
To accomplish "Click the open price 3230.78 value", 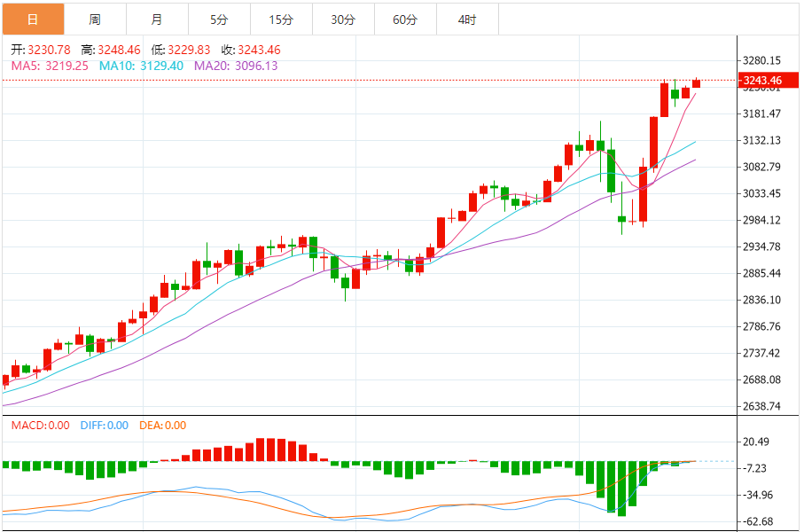I will pyautogui.click(x=50, y=50).
